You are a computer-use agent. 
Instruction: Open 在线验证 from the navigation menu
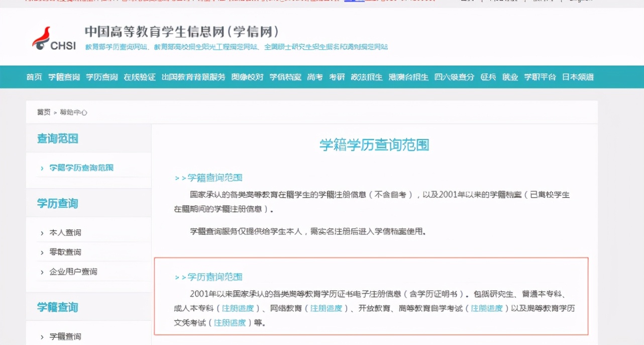[139, 77]
